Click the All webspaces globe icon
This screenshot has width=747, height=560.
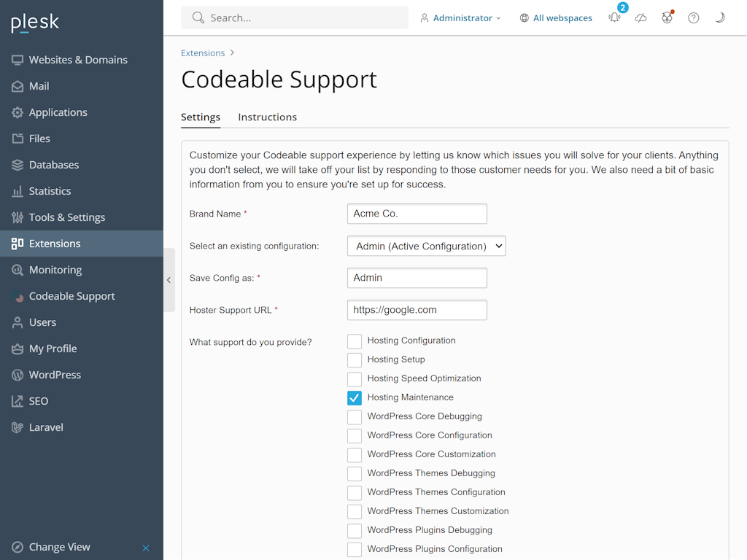point(524,18)
